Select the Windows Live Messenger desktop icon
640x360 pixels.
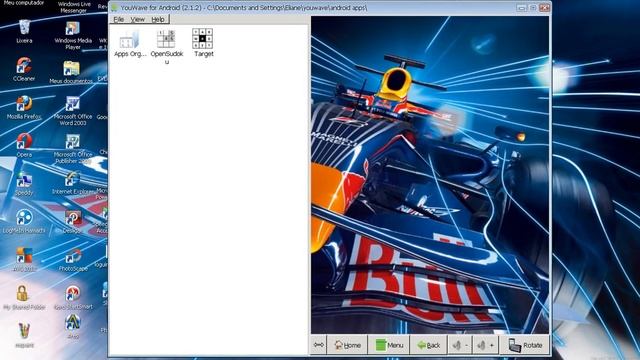pos(73,7)
